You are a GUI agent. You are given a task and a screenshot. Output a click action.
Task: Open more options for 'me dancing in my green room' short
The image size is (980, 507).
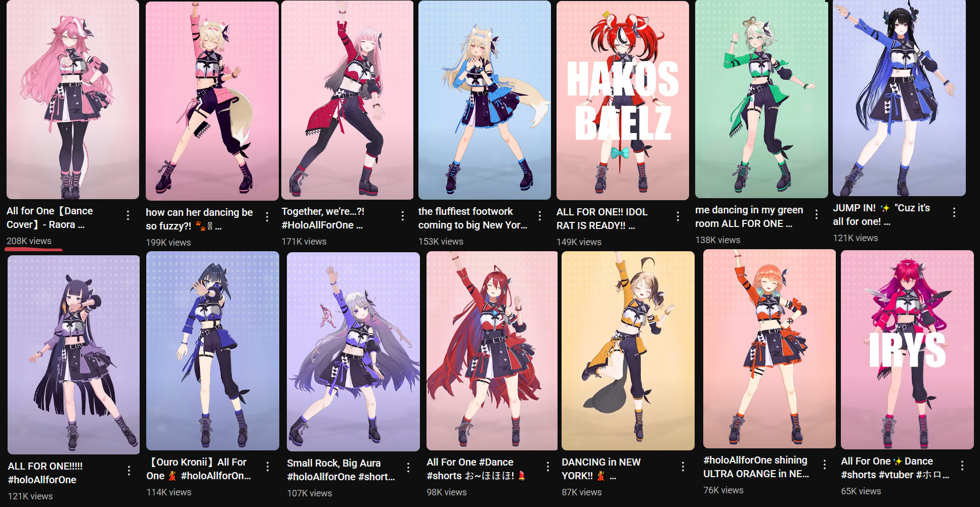point(817,214)
